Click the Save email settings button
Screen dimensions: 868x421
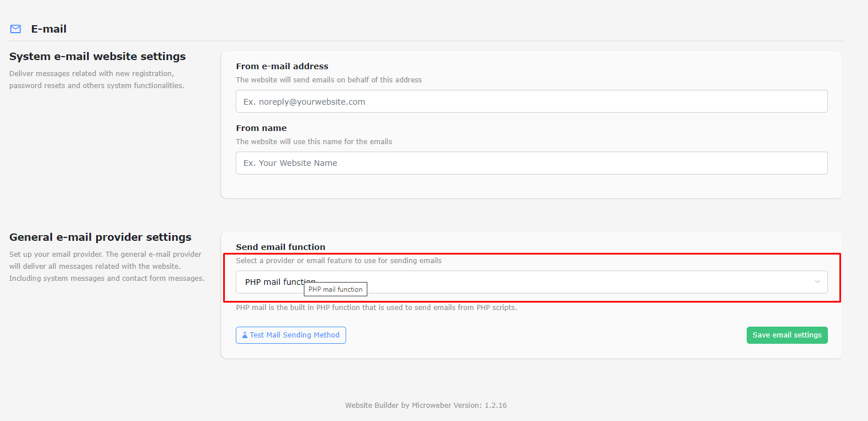[x=787, y=335]
